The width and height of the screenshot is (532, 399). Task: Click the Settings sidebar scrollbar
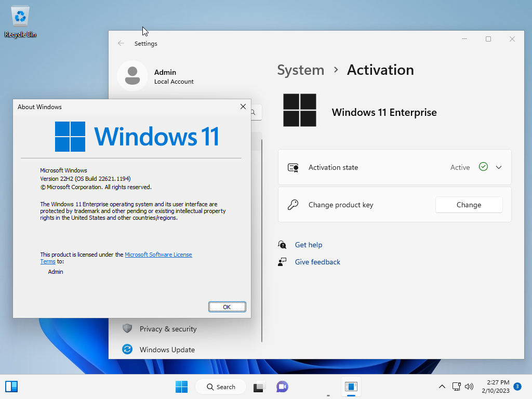tap(262, 240)
